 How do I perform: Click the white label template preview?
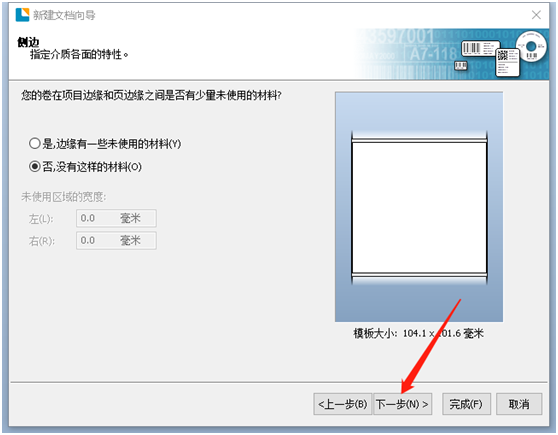[419, 208]
